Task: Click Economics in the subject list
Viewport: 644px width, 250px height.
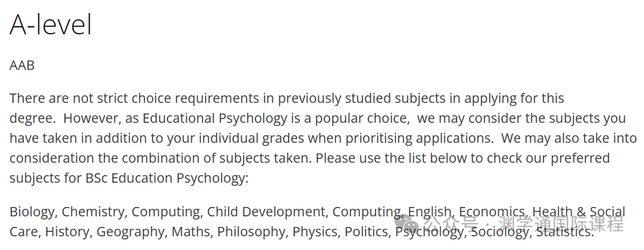Action: [493, 212]
